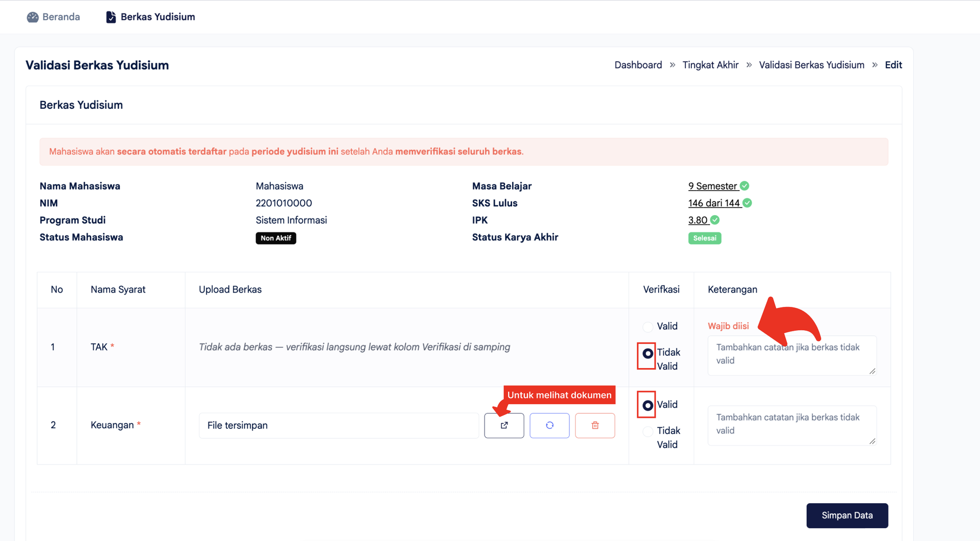980x541 pixels.
Task: Focus the TAK row Keterangan note field
Action: pos(792,356)
